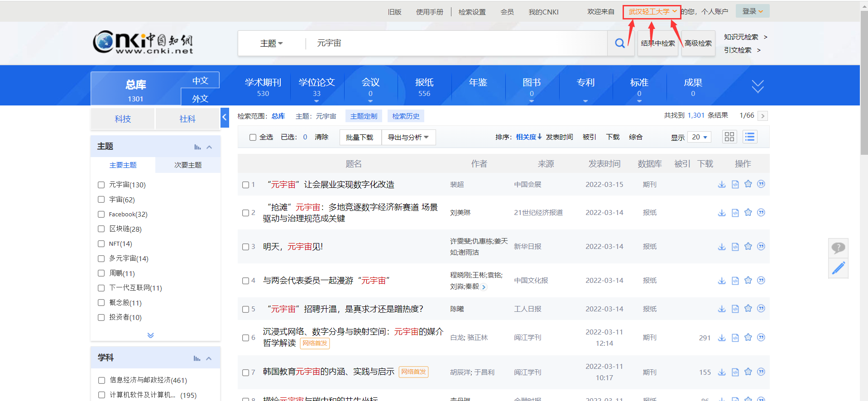Click the quote citation icon for result 4
868x401 pixels.
tap(761, 280)
